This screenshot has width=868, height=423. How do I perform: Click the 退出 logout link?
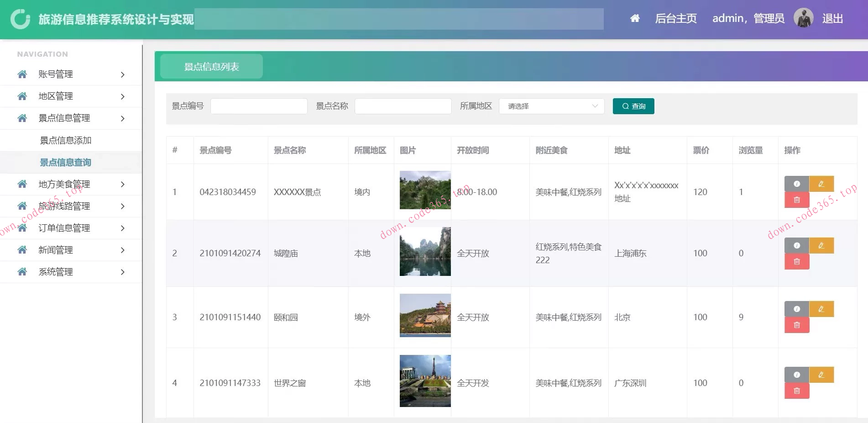tap(832, 19)
